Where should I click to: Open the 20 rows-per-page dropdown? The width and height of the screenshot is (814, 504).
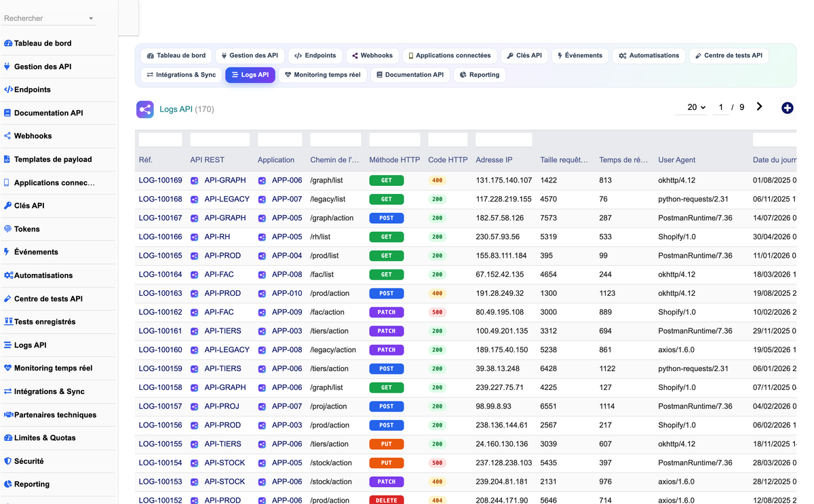click(692, 107)
